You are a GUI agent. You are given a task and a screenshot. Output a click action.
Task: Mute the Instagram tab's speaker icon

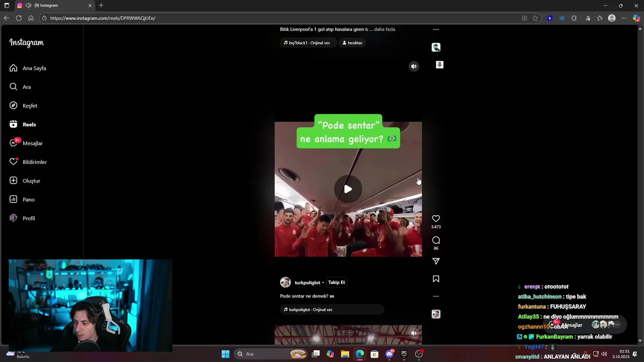point(28,6)
